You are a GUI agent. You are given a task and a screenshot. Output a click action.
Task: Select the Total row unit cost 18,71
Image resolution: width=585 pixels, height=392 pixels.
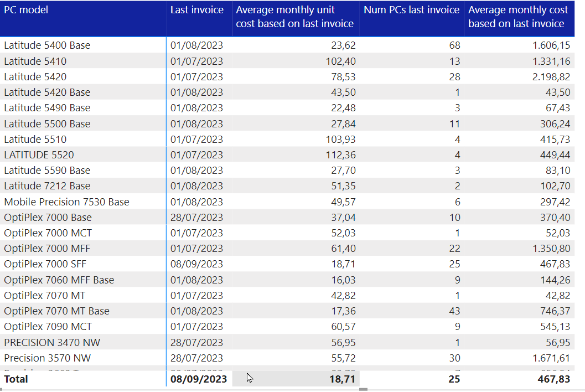click(x=343, y=379)
